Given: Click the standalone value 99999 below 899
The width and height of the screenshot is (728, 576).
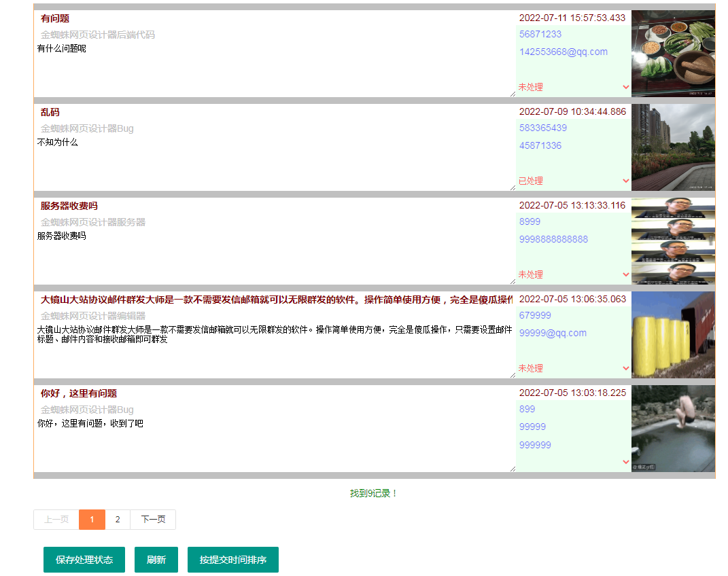Looking at the screenshot, I should pyautogui.click(x=532, y=427).
